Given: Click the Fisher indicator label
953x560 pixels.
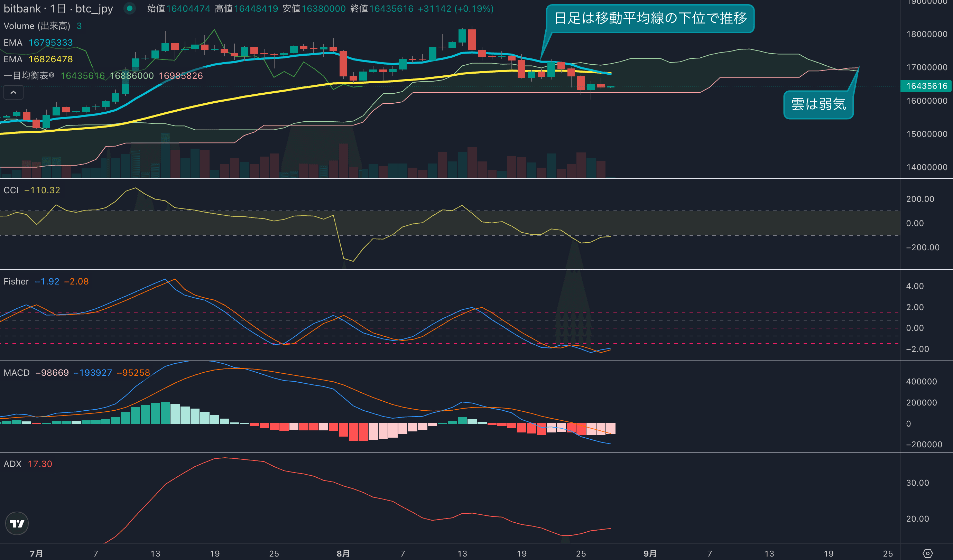Looking at the screenshot, I should coord(16,281).
